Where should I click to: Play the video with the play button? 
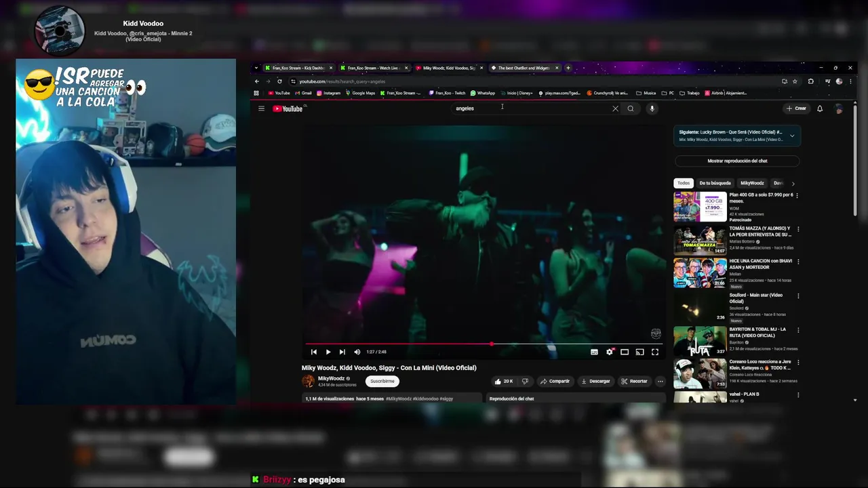click(x=328, y=352)
